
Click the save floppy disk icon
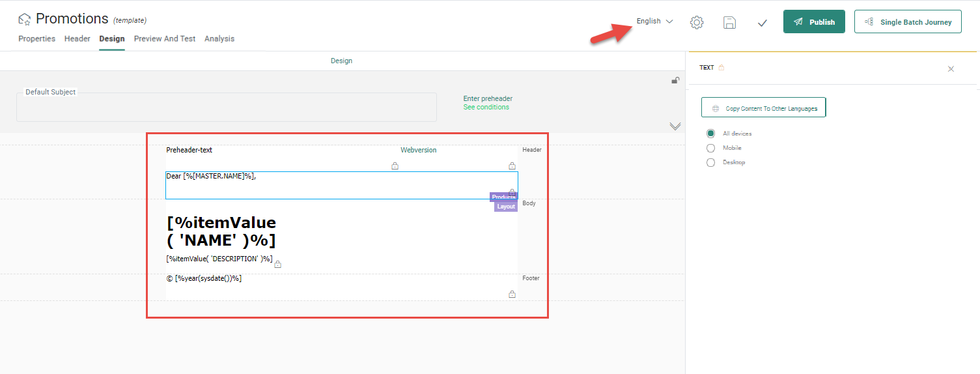[x=729, y=22]
